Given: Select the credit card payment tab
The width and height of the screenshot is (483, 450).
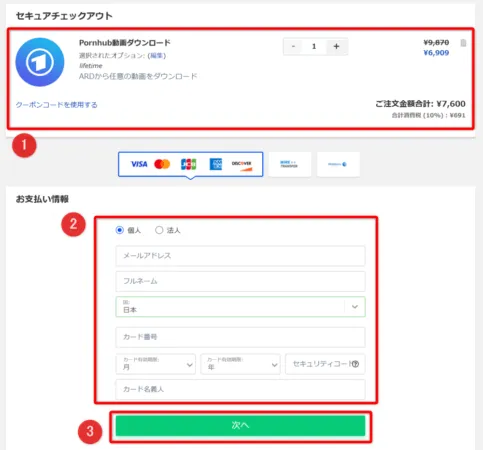Looking at the screenshot, I should click(190, 164).
